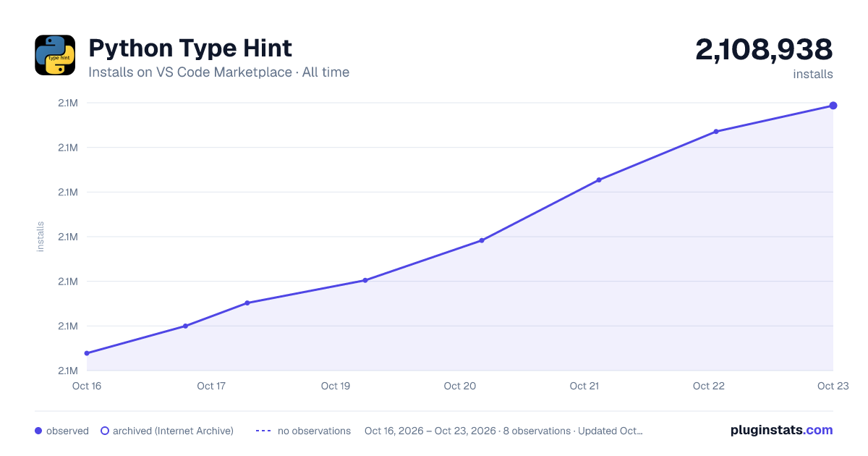Click the observed legend label
This screenshot has width=868, height=456.
[x=67, y=431]
